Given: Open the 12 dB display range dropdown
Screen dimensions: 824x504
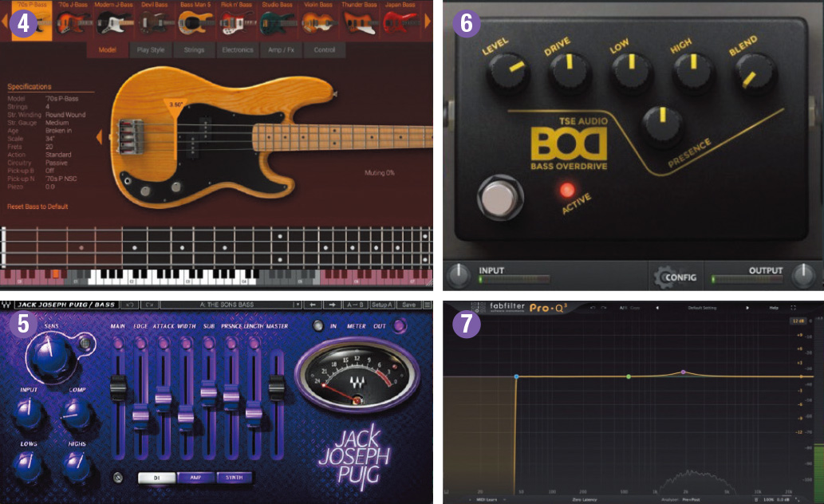Looking at the screenshot, I should coord(798,321).
